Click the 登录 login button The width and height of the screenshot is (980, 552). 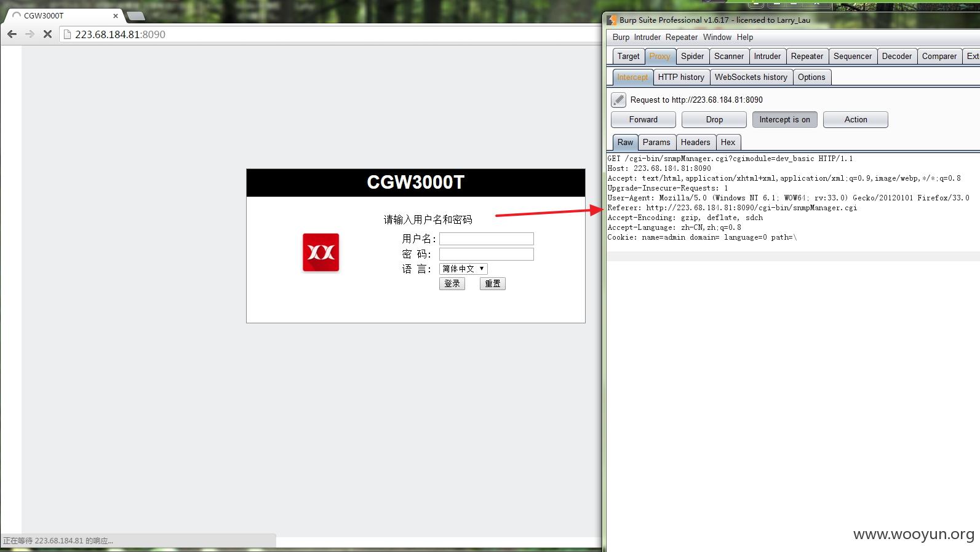point(452,283)
